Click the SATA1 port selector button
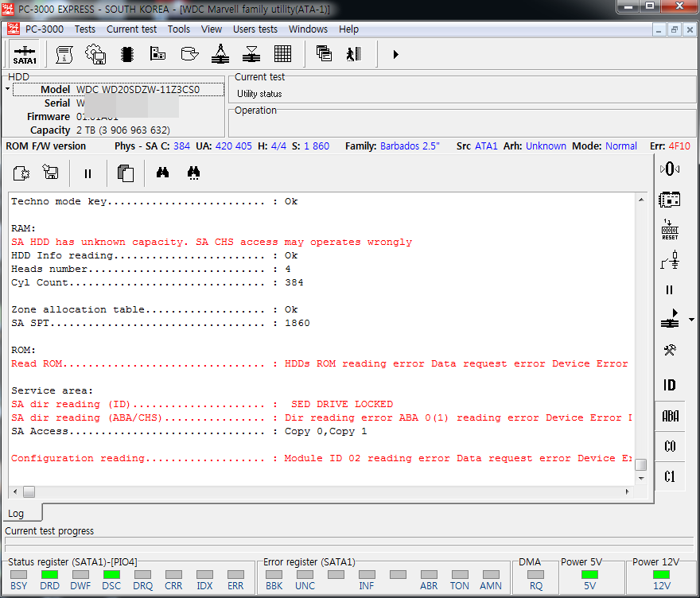The height and width of the screenshot is (598, 700). pos(25,54)
